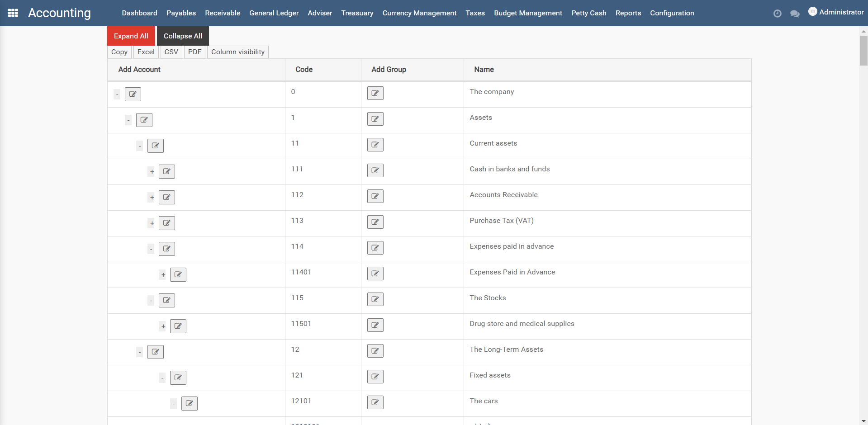Viewport: 868px width, 425px height.
Task: Expand Cash in banks and funds node
Action: [152, 172]
